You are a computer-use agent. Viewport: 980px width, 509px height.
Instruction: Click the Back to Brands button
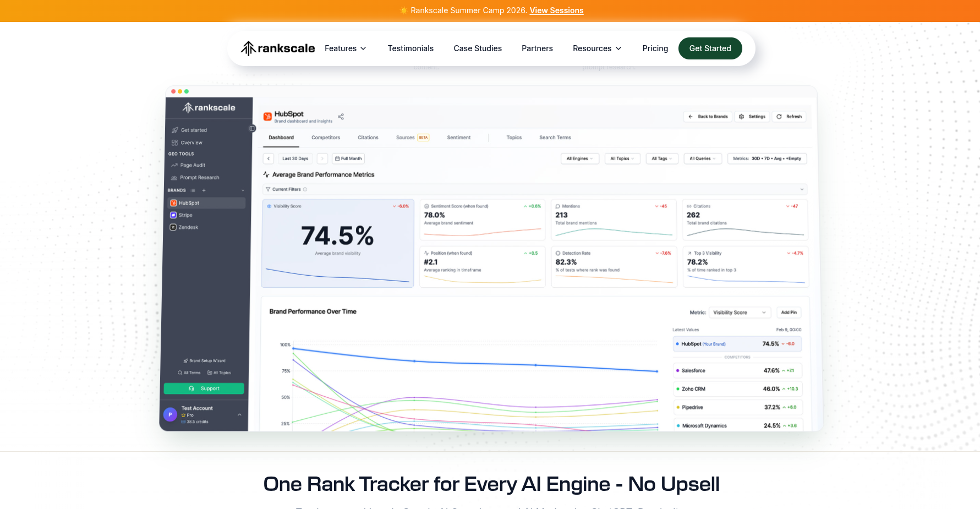pos(708,117)
